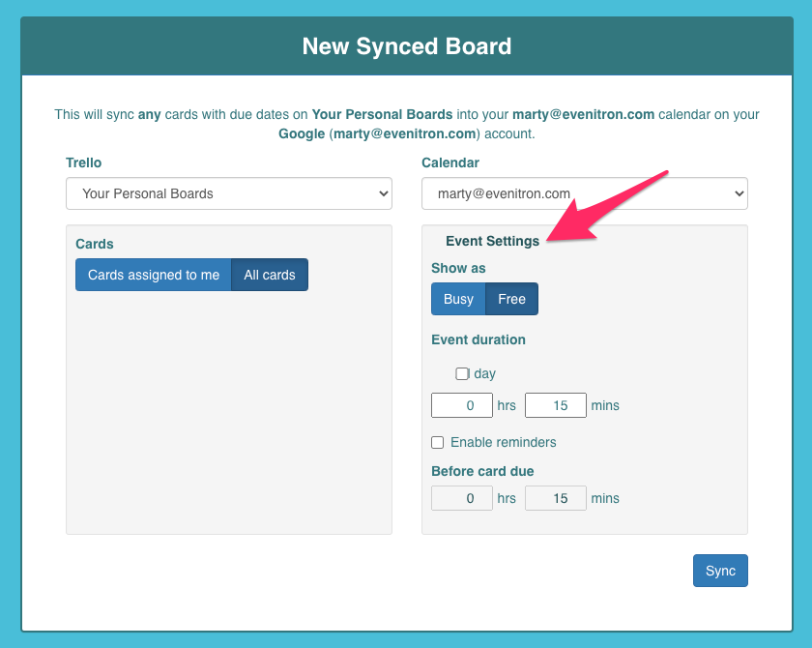Click the Before card due label
The width and height of the screenshot is (812, 648).
[482, 471]
